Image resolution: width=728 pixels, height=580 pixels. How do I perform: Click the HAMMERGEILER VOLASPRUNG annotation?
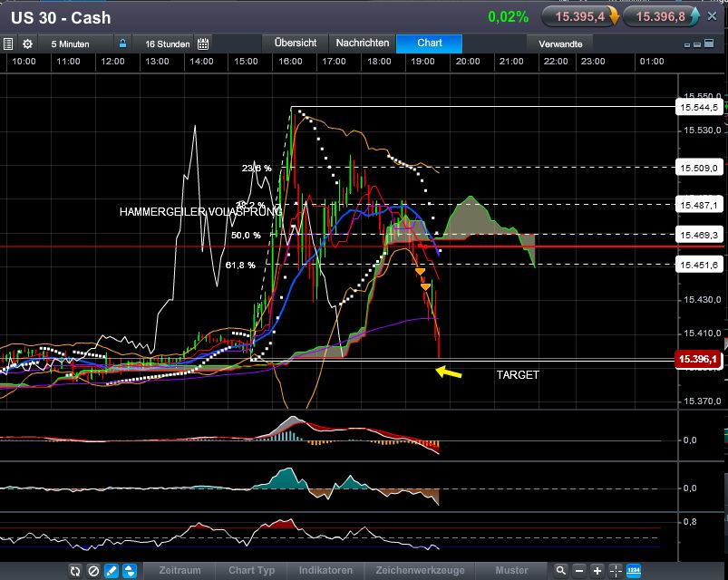(x=200, y=212)
